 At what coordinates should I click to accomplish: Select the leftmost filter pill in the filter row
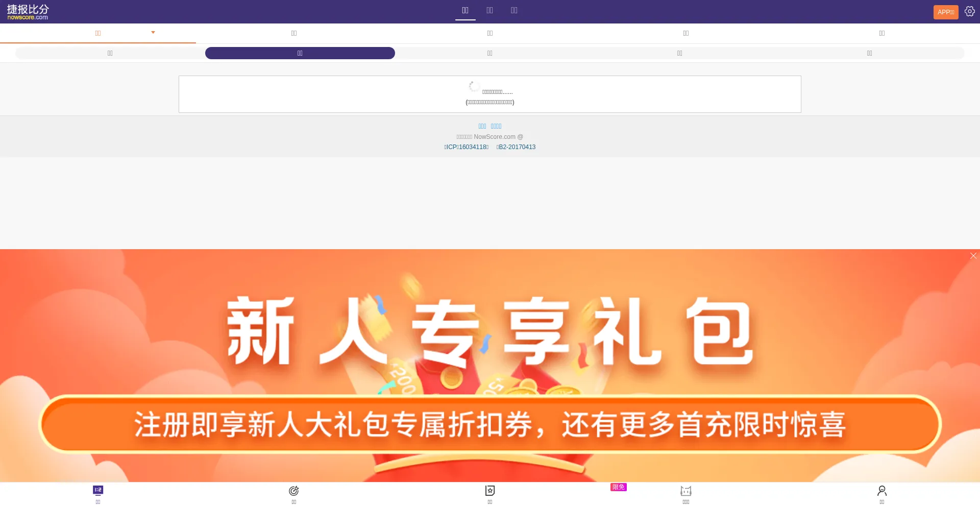pos(110,53)
